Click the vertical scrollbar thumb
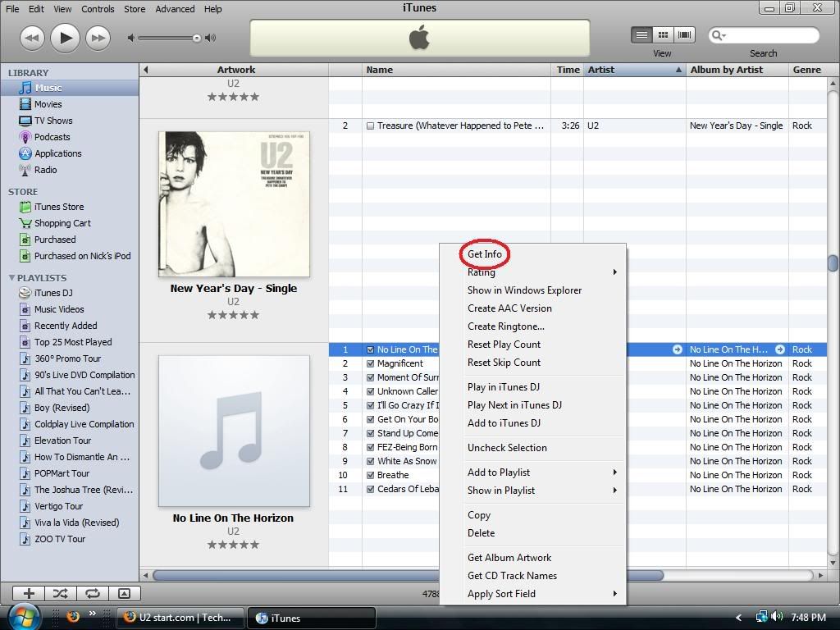 833,263
